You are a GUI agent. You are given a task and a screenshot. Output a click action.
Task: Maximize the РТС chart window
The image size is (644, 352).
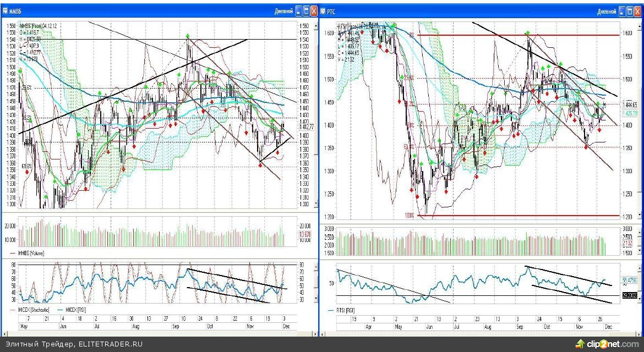[x=630, y=11]
